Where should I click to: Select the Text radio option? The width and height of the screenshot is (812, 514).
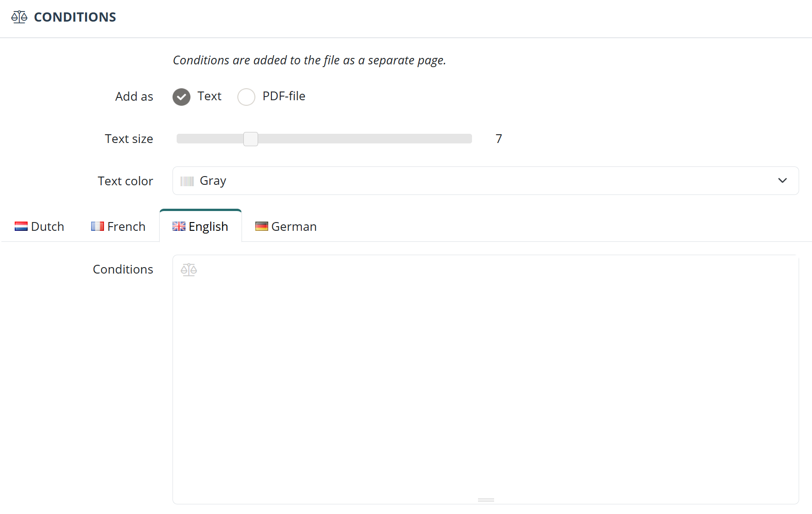click(182, 97)
